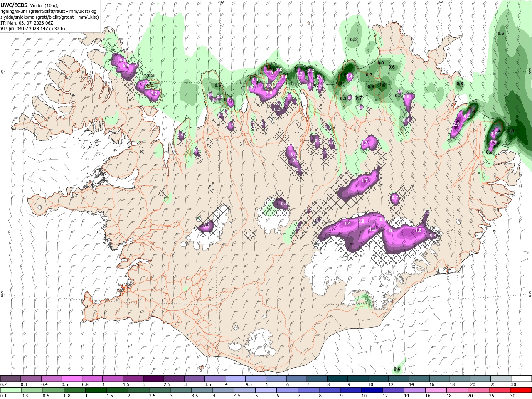Click the rigning/skúrir description line

pyautogui.click(x=49, y=11)
